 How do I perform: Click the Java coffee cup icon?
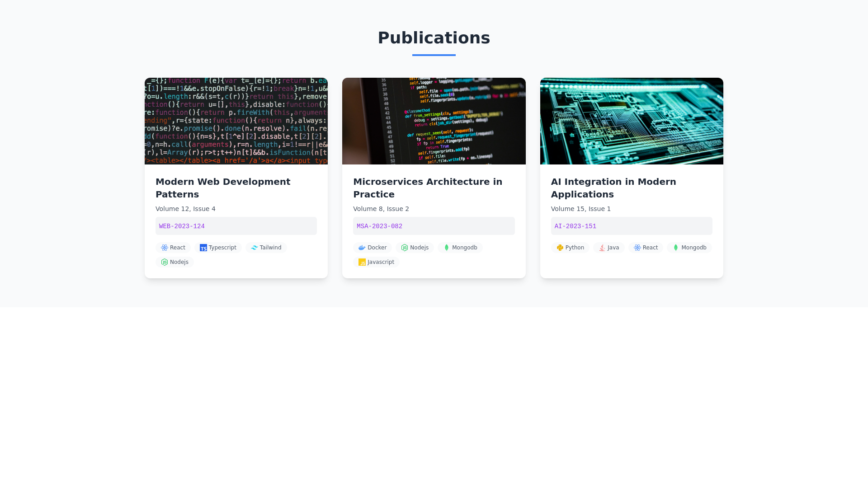[602, 248]
